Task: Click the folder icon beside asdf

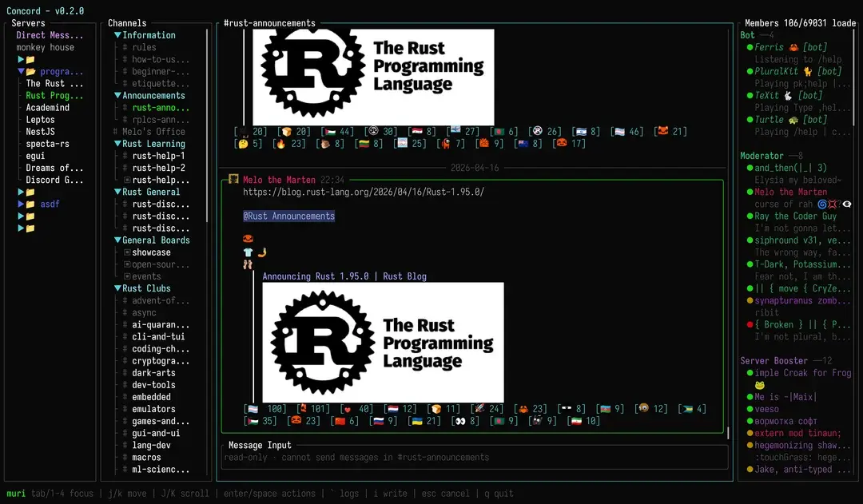Action: pyautogui.click(x=30, y=204)
